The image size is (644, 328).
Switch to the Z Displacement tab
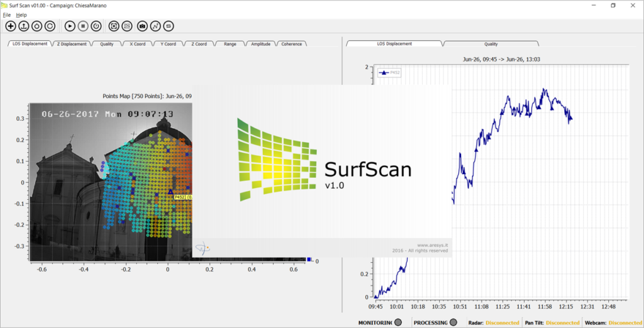click(72, 44)
